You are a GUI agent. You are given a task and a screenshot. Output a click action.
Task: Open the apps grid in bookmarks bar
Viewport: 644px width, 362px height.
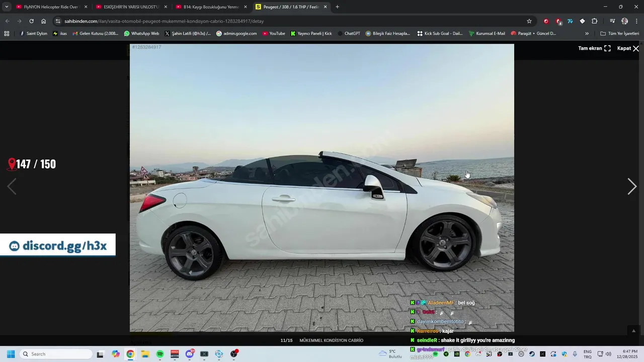pyautogui.click(x=7, y=34)
